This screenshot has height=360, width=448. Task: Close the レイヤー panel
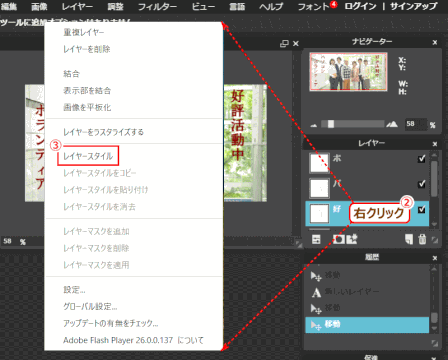tap(435, 144)
